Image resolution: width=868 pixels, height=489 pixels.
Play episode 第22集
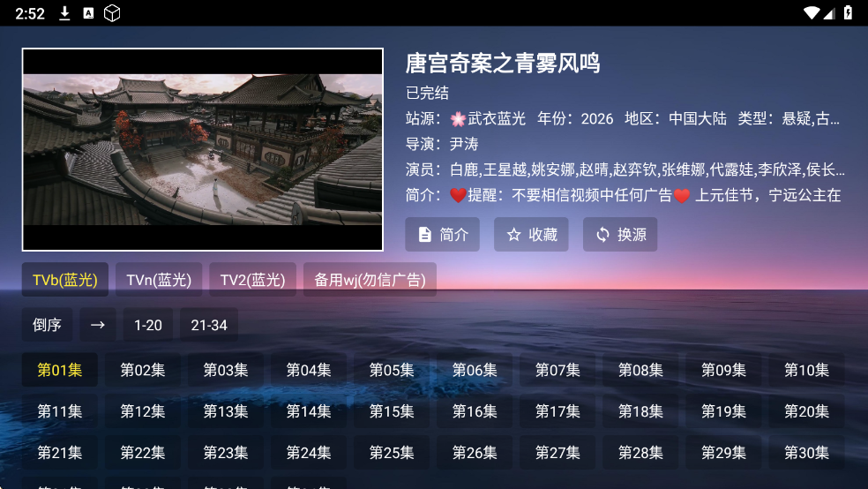click(x=143, y=453)
